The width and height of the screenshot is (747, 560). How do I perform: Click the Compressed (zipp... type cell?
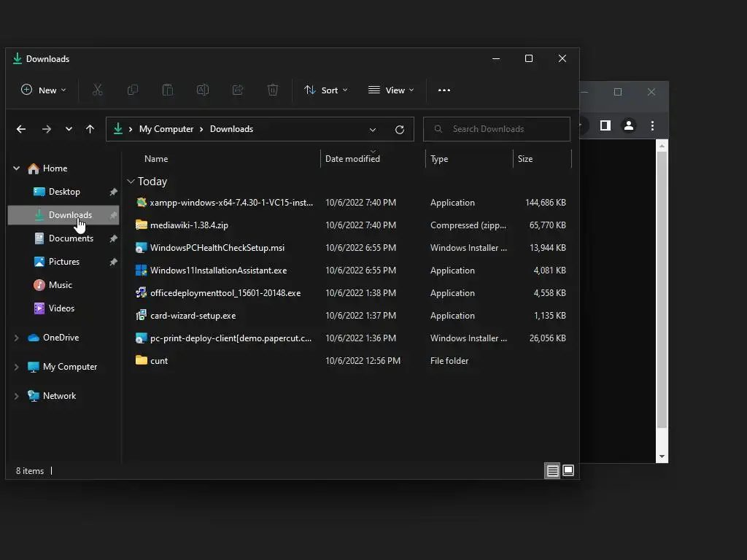(468, 225)
